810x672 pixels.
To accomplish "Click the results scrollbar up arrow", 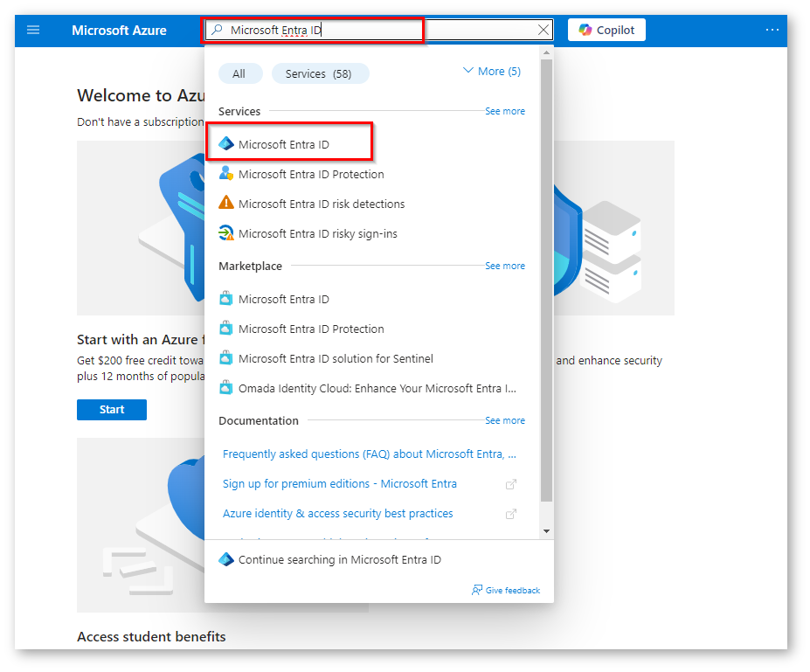I will pyautogui.click(x=546, y=52).
